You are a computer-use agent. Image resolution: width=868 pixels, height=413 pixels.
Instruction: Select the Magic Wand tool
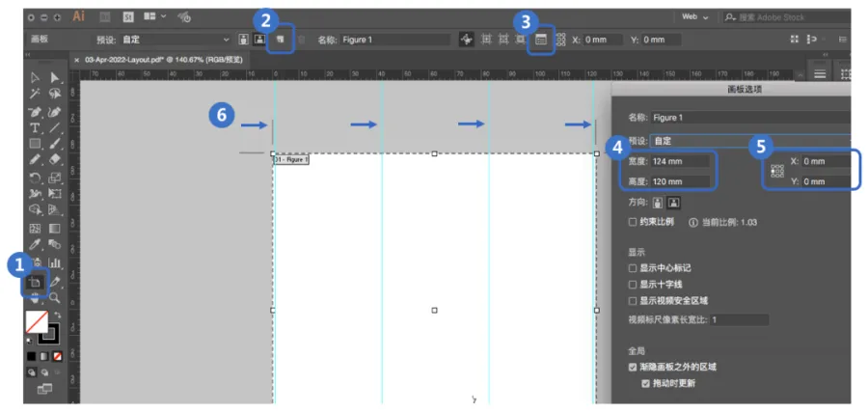(x=36, y=94)
